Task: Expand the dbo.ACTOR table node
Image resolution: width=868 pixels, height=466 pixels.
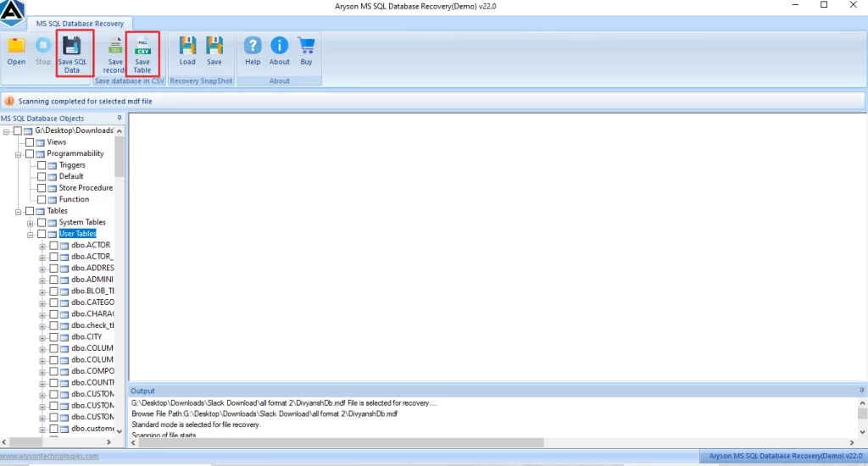Action: (42, 247)
